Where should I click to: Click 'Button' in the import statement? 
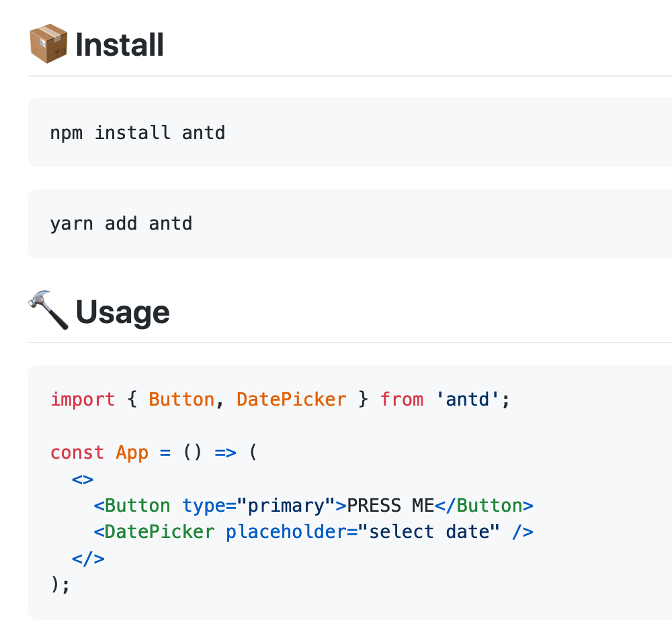pos(181,399)
